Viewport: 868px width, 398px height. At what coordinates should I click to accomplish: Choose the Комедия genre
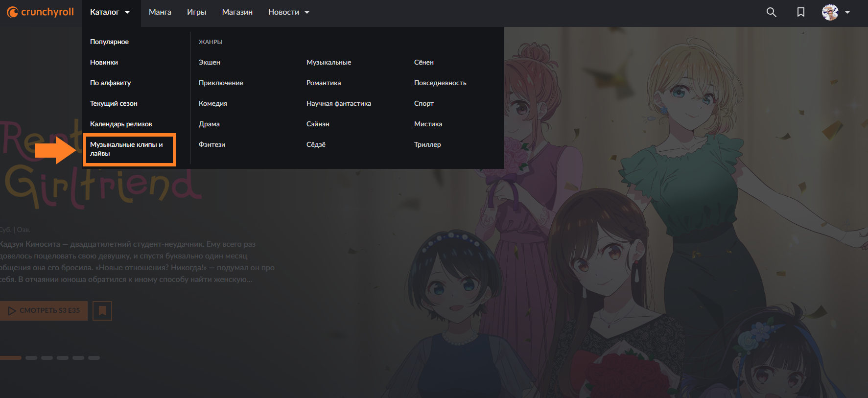coord(213,103)
